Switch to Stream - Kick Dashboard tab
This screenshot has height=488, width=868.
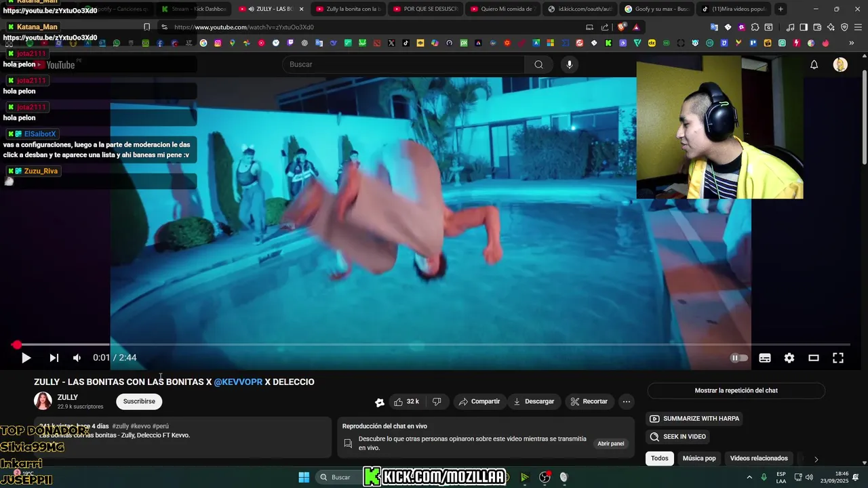pos(193,9)
